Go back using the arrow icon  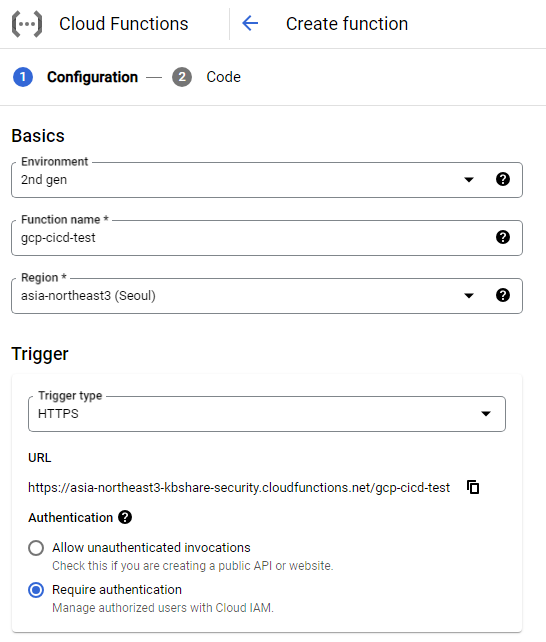pos(250,23)
